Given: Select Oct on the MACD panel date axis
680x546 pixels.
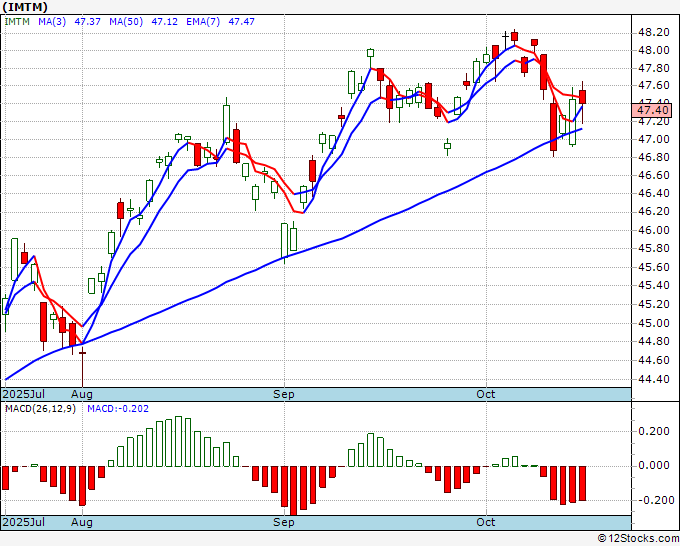Looking at the screenshot, I should click(x=486, y=522).
